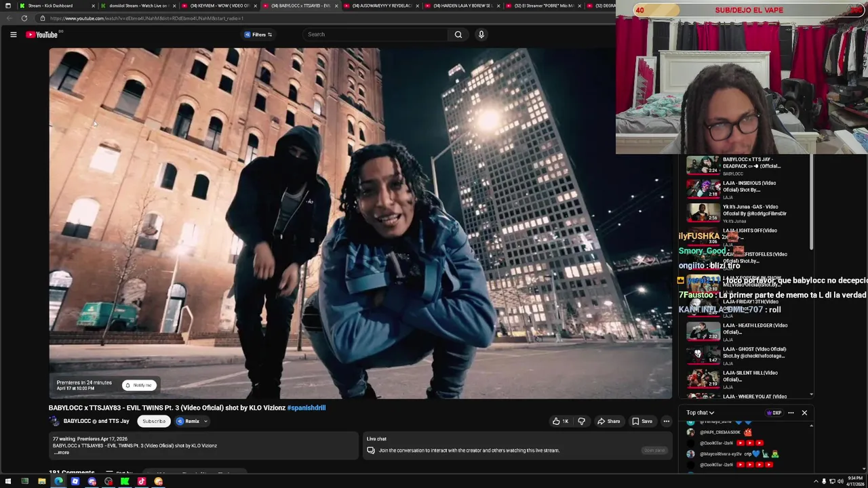Screen dimensions: 868x488
Task: Like the video with thumbs up
Action: (560, 422)
